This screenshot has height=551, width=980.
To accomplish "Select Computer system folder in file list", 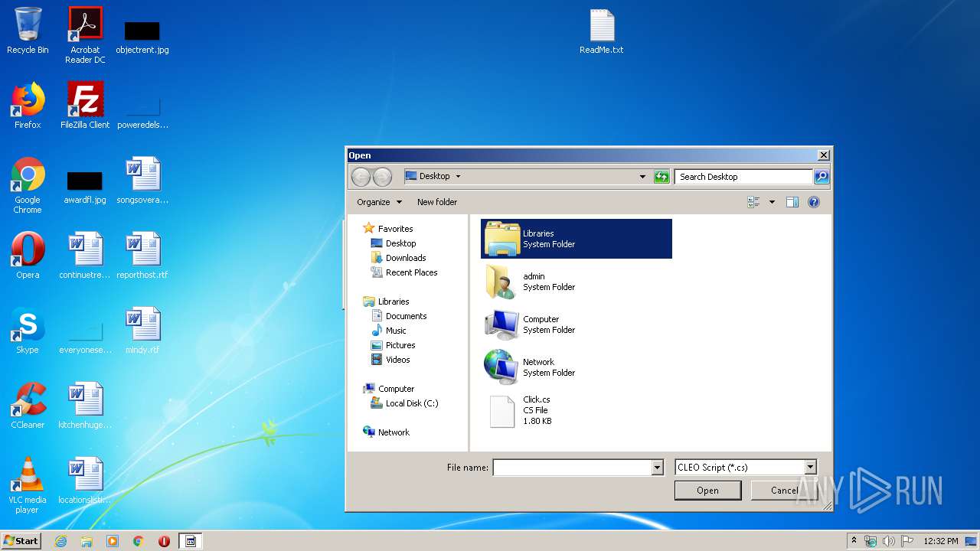I will pyautogui.click(x=577, y=324).
